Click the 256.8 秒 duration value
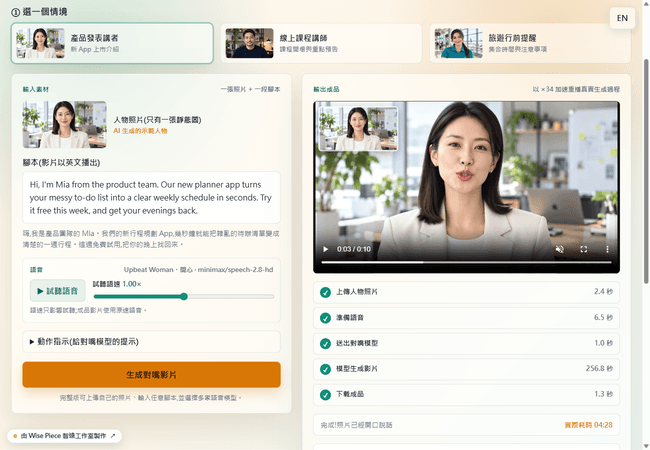The image size is (650, 450). click(599, 368)
